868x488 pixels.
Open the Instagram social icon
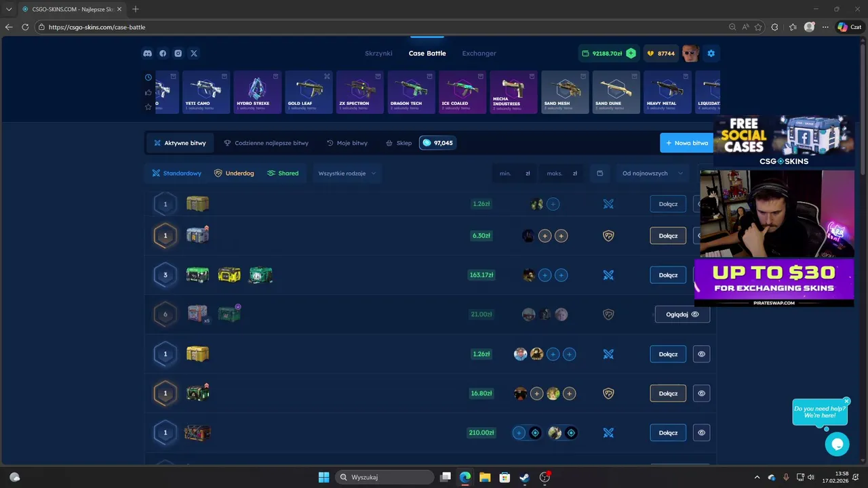coord(178,54)
